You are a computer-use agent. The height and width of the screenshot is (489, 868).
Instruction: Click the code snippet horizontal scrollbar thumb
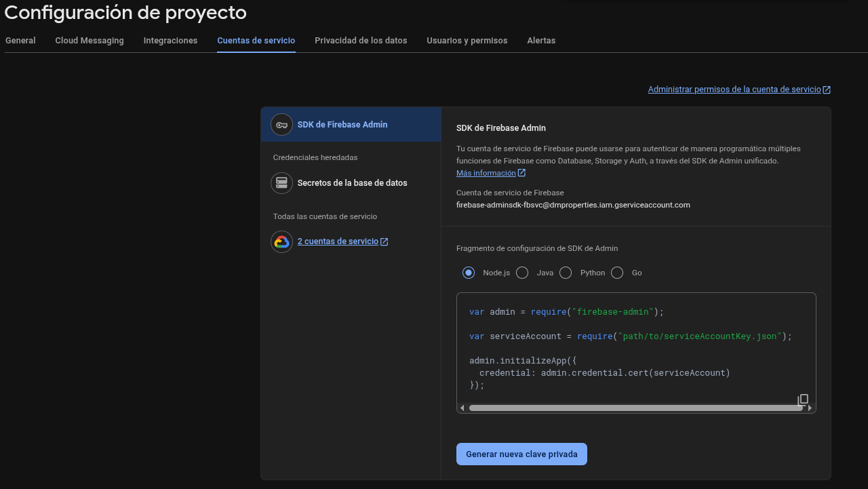tap(635, 408)
